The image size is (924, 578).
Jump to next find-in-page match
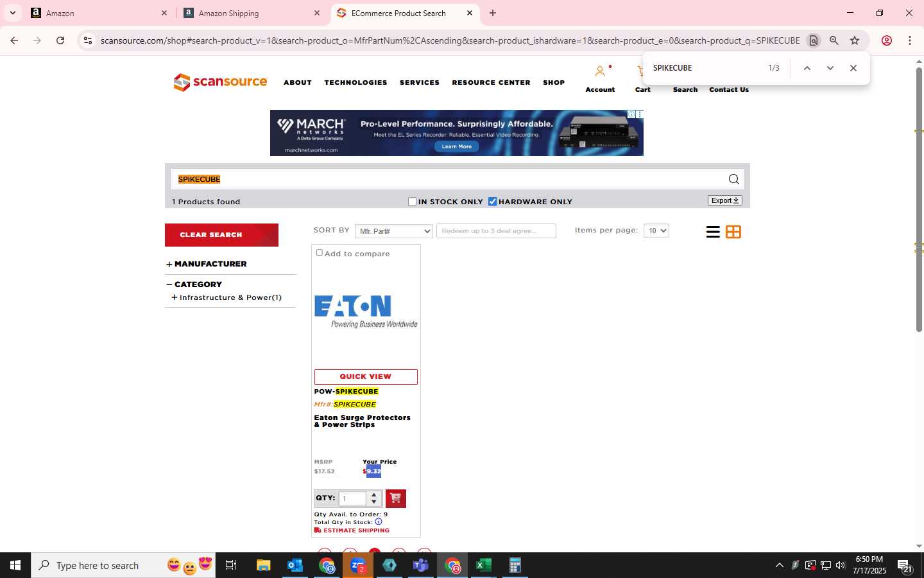click(x=830, y=68)
